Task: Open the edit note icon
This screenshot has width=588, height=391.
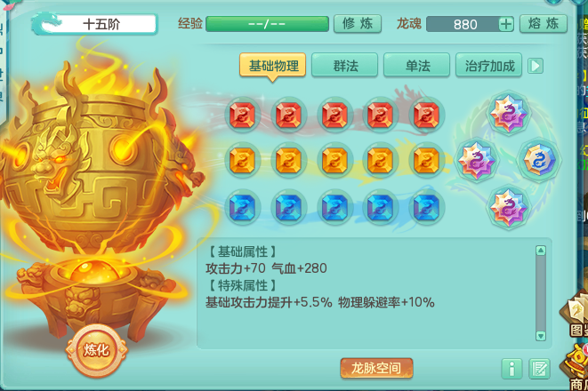Action: point(539,369)
